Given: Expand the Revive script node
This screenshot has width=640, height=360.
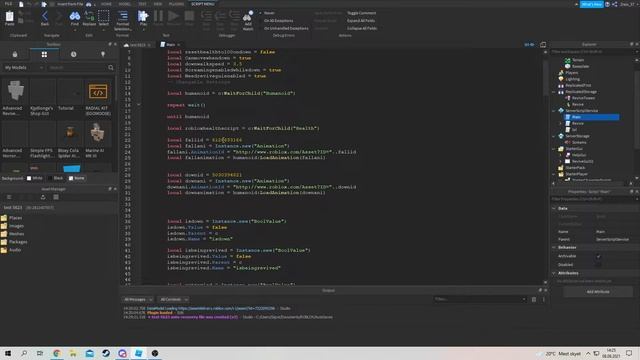Looking at the screenshot, I should click(x=560, y=123).
